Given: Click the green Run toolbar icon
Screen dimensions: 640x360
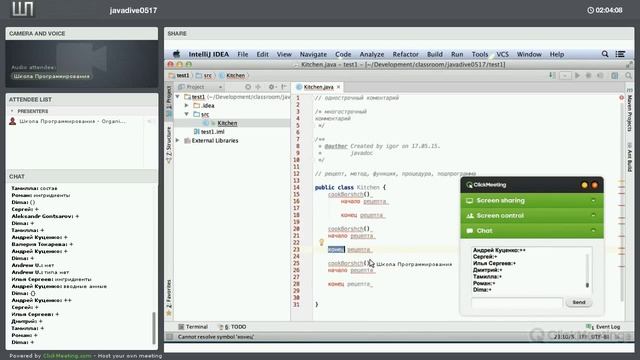Looking at the screenshot, I should tap(577, 76).
